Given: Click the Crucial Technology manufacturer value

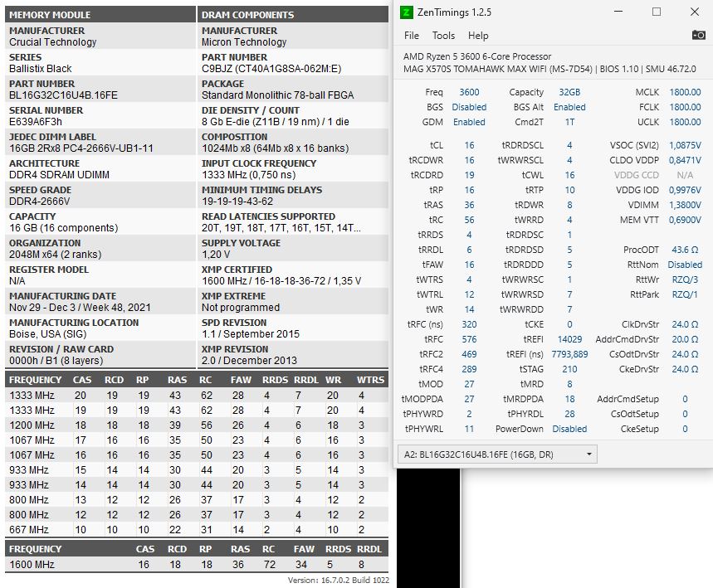Looking at the screenshot, I should [x=53, y=42].
